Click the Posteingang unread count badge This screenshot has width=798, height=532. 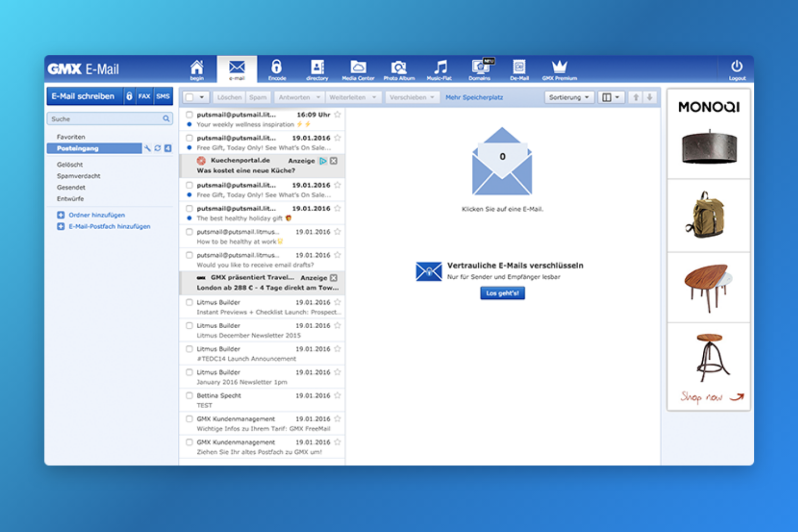point(168,148)
